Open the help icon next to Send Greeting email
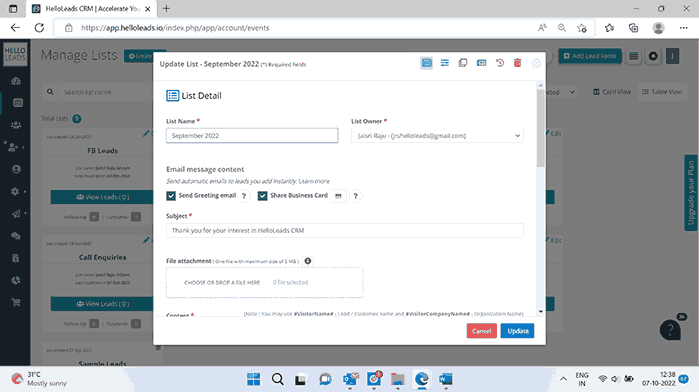Viewport: 699px width, 392px height. [x=244, y=196]
